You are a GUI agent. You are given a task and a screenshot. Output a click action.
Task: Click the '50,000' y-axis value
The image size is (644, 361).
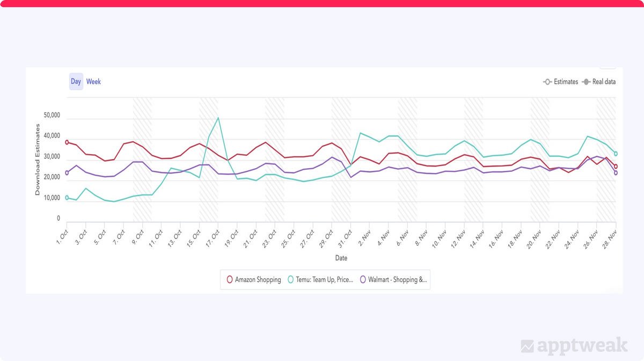52,115
